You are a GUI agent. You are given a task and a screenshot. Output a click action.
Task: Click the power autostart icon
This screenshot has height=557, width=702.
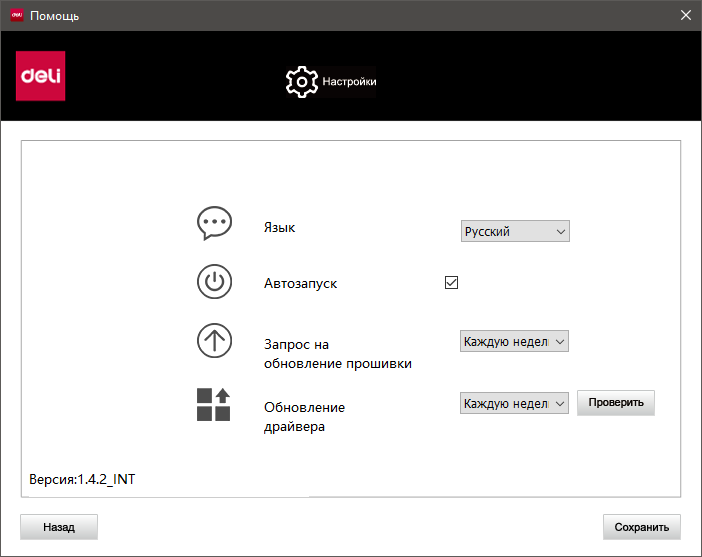pyautogui.click(x=214, y=282)
